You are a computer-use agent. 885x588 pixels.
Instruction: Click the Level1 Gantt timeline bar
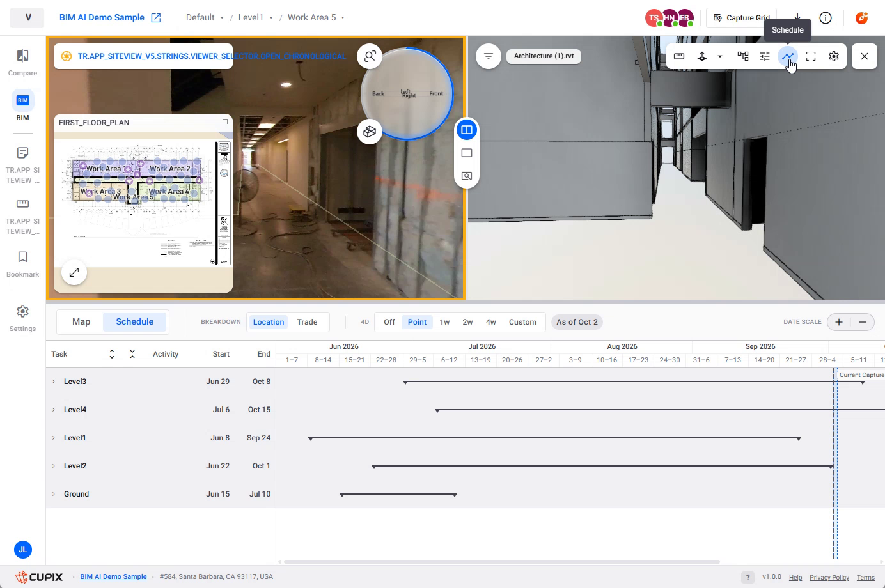(555, 438)
